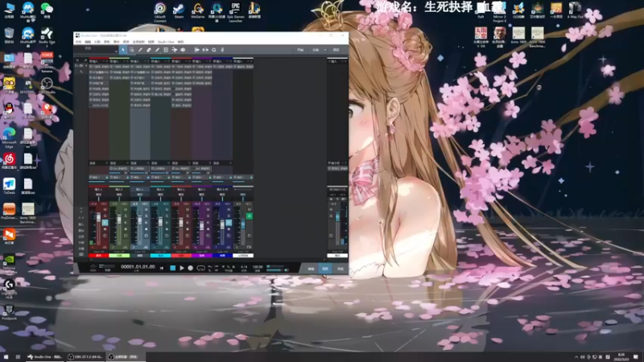Select the Split tool icon
644x362 pixels.
[140, 50]
